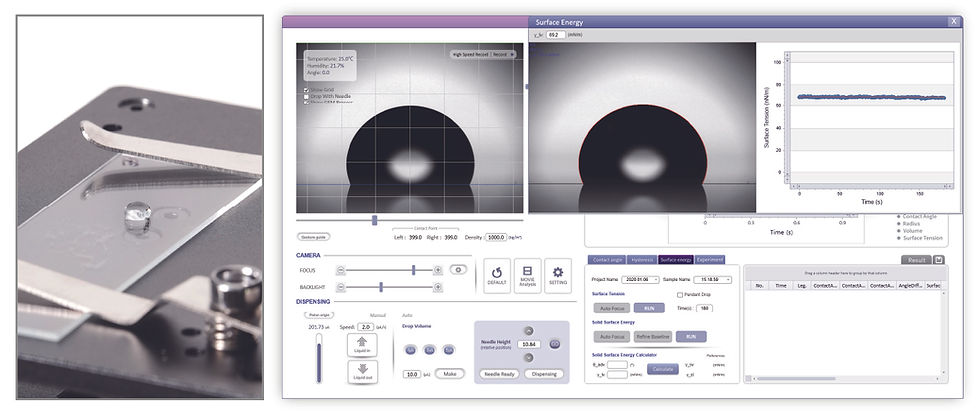980x414 pixels.
Task: Click the results table horizontal scrollbar
Action: pyautogui.click(x=846, y=378)
